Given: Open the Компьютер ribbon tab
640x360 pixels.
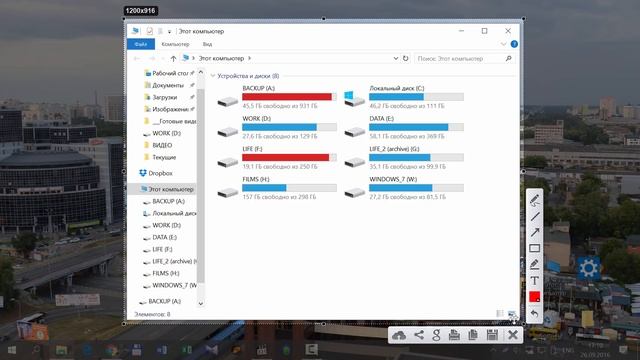Looking at the screenshot, I should pos(175,44).
